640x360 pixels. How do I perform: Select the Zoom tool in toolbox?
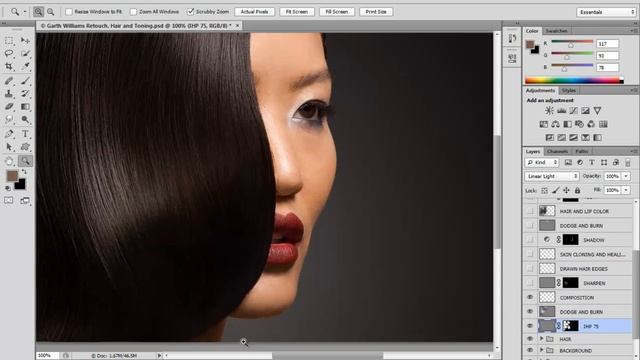25,161
